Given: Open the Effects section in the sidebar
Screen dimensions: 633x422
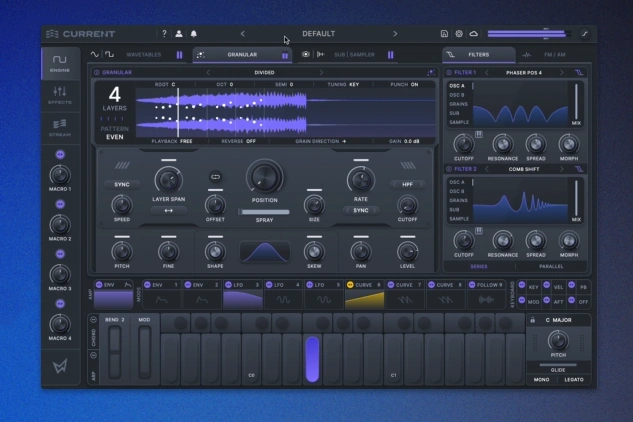Looking at the screenshot, I should tap(59, 96).
